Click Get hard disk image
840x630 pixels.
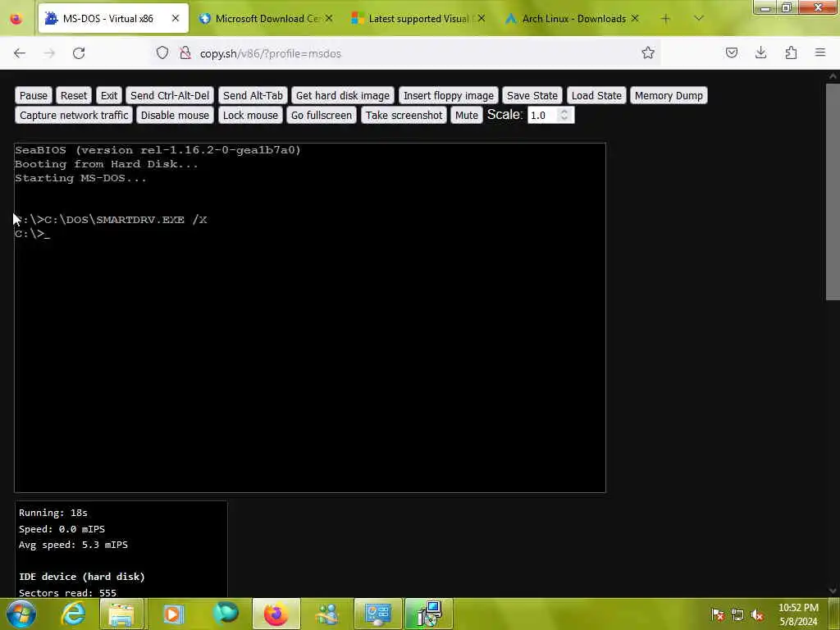(x=343, y=95)
